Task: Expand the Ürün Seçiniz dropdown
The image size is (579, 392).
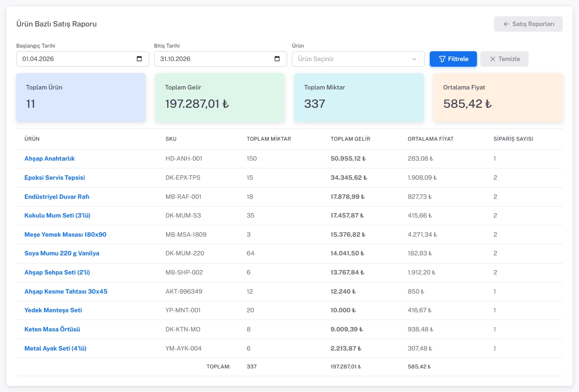Action: tap(358, 59)
